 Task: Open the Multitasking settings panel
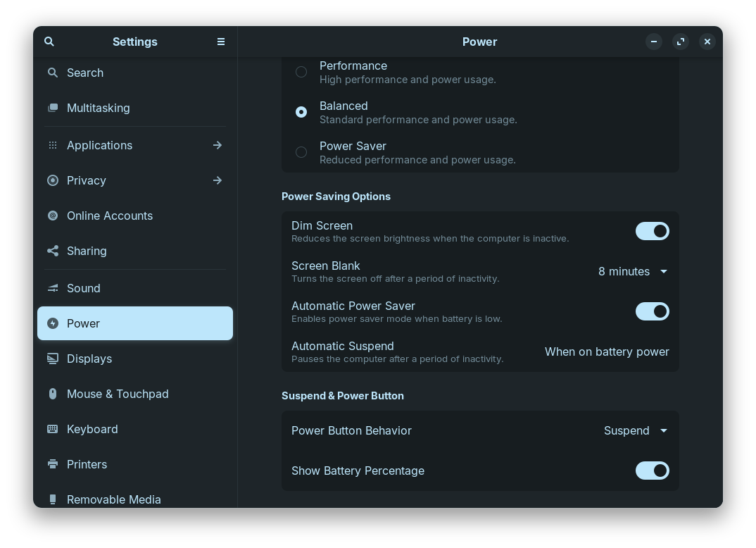[135, 108]
